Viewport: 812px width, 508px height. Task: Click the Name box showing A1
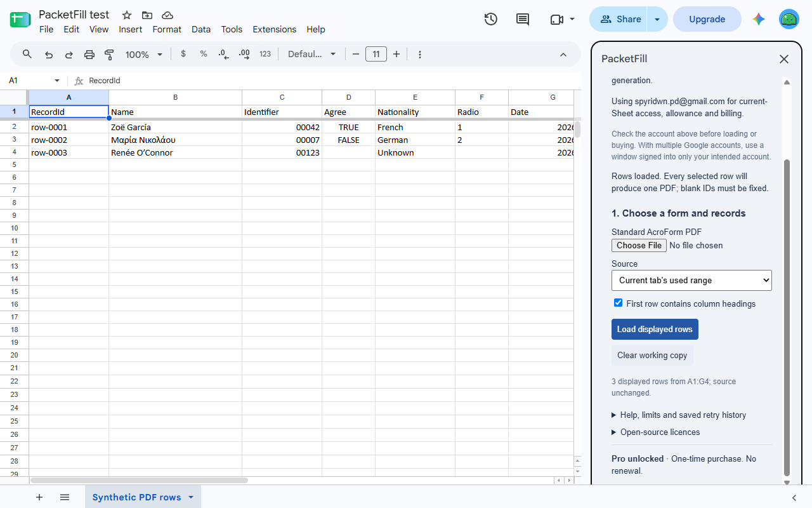(33, 81)
